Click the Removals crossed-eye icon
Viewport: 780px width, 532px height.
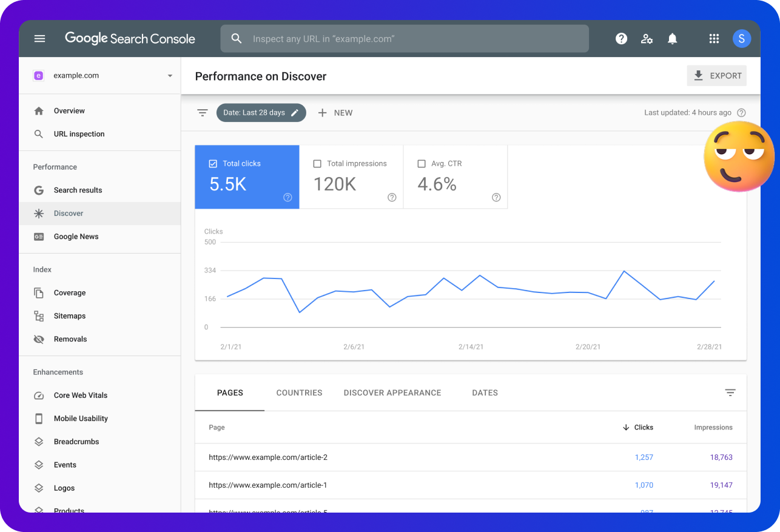[39, 339]
